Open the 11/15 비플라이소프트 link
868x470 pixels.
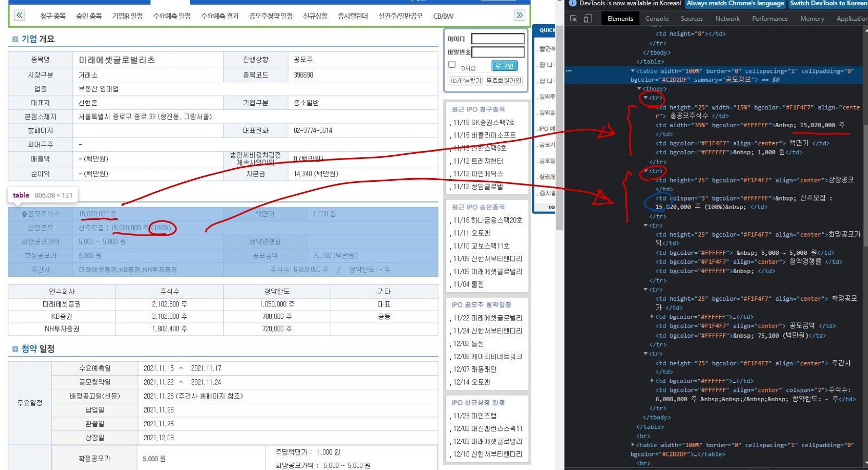pos(484,135)
